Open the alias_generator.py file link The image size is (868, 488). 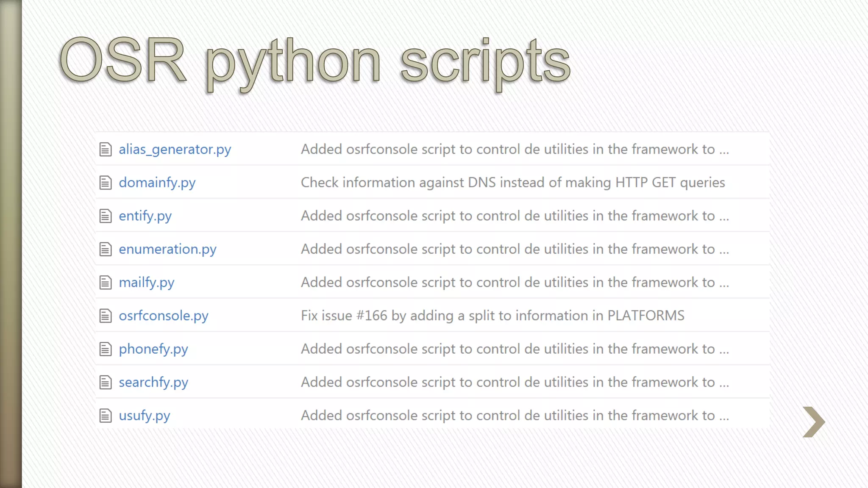click(175, 150)
